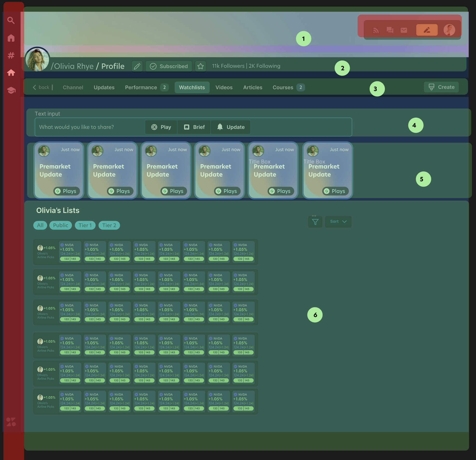The height and width of the screenshot is (460, 476).
Task: Open the messages icon in top bar
Action: (390, 30)
